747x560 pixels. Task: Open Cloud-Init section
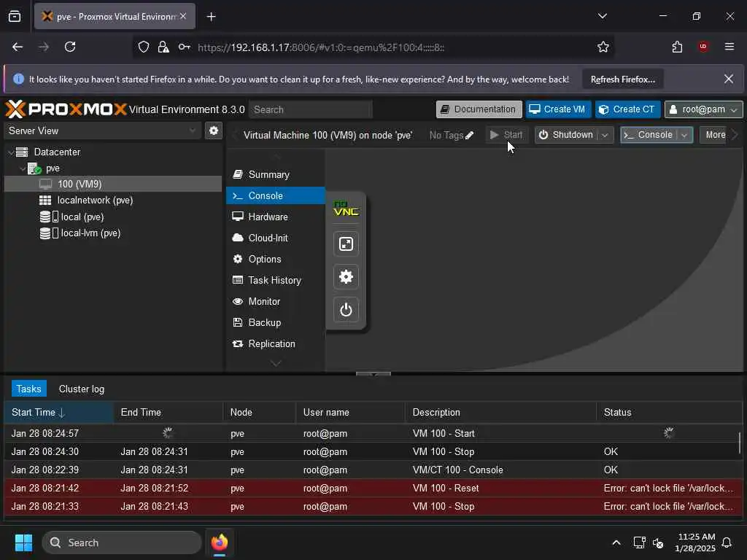coord(275,238)
